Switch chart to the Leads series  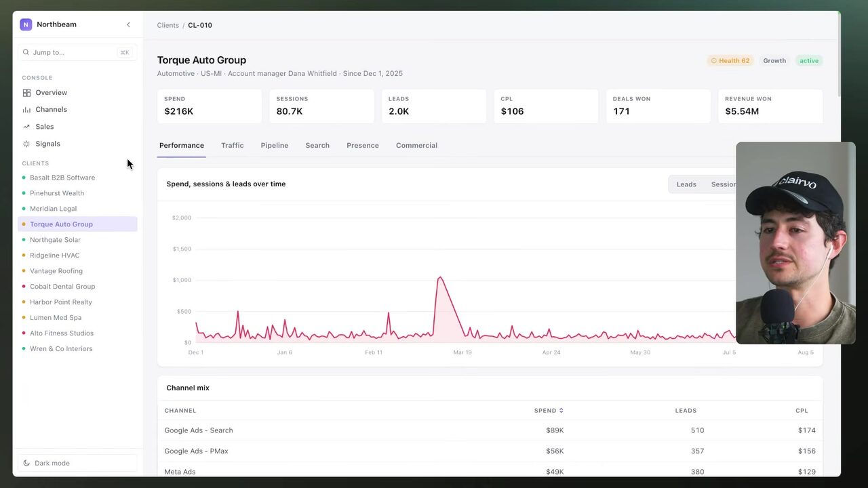[x=686, y=184]
